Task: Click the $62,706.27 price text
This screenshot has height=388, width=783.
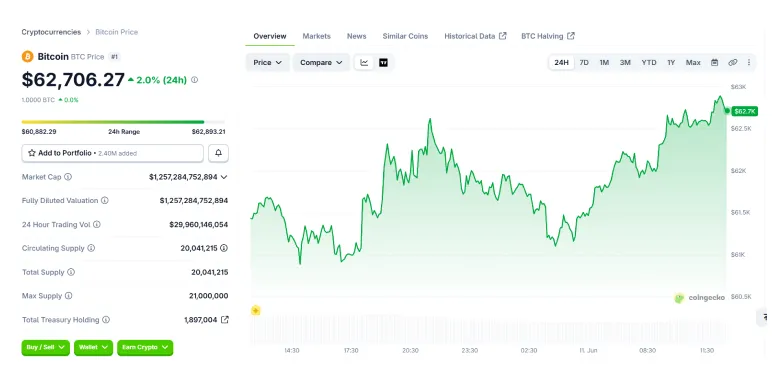Action: click(x=73, y=80)
